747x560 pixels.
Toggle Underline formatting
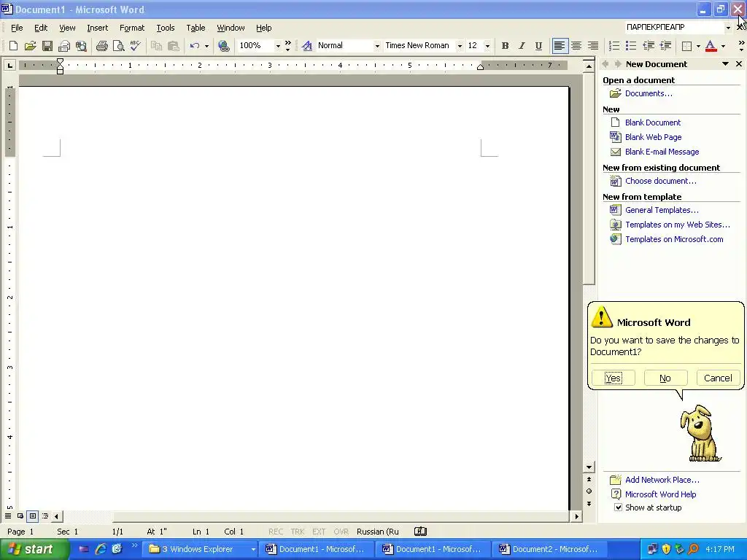tap(538, 46)
